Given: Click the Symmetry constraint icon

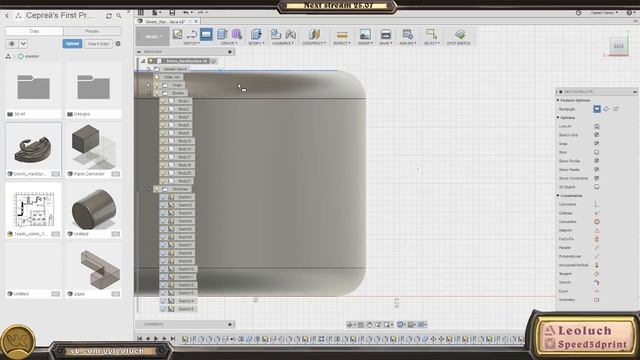Looking at the screenshot, I should pyautogui.click(x=597, y=300).
